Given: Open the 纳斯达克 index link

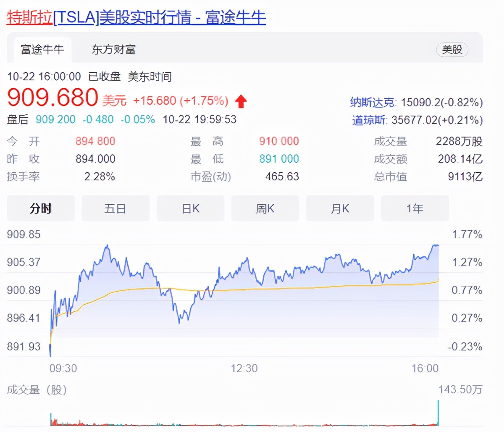Looking at the screenshot, I should coord(372,102).
